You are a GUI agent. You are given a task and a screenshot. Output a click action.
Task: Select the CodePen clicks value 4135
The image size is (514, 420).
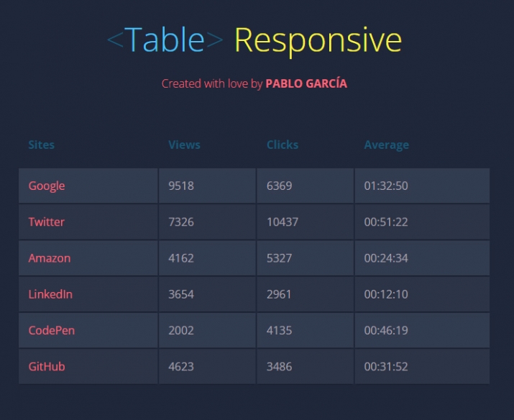pos(280,330)
